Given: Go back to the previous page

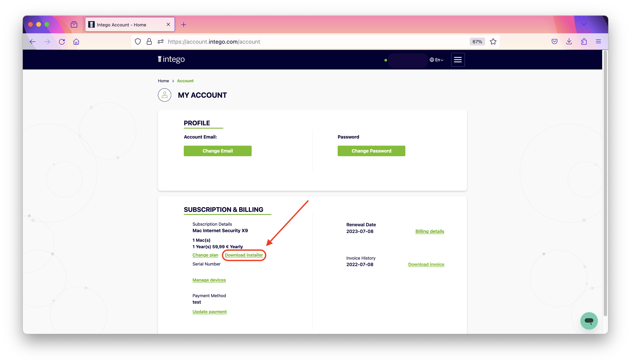Looking at the screenshot, I should point(33,42).
